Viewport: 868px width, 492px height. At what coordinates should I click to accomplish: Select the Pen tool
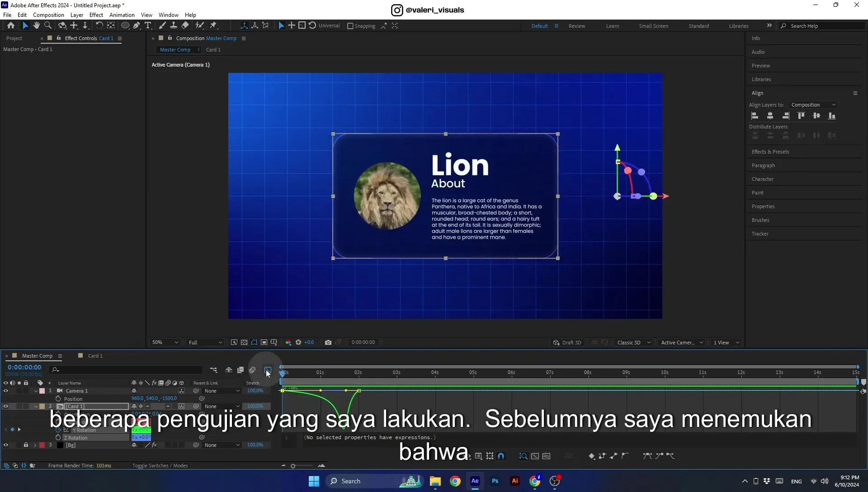(137, 26)
